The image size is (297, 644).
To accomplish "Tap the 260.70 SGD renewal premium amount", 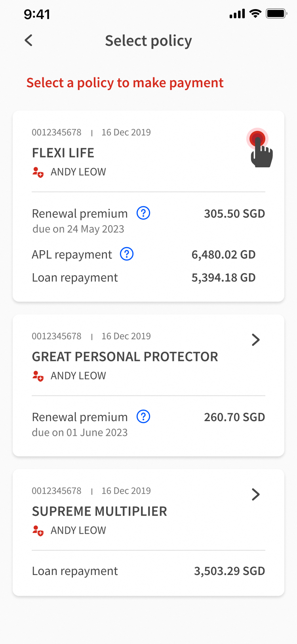I will point(234,417).
